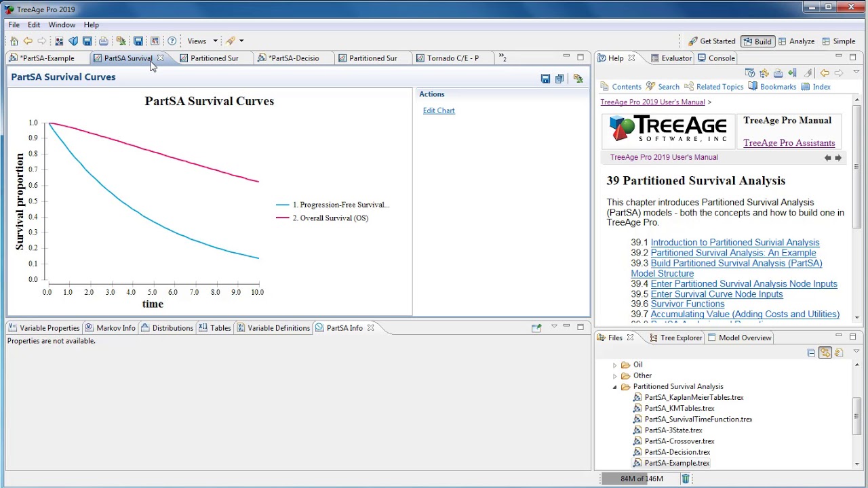Click Related Topics in Help view

[714, 87]
